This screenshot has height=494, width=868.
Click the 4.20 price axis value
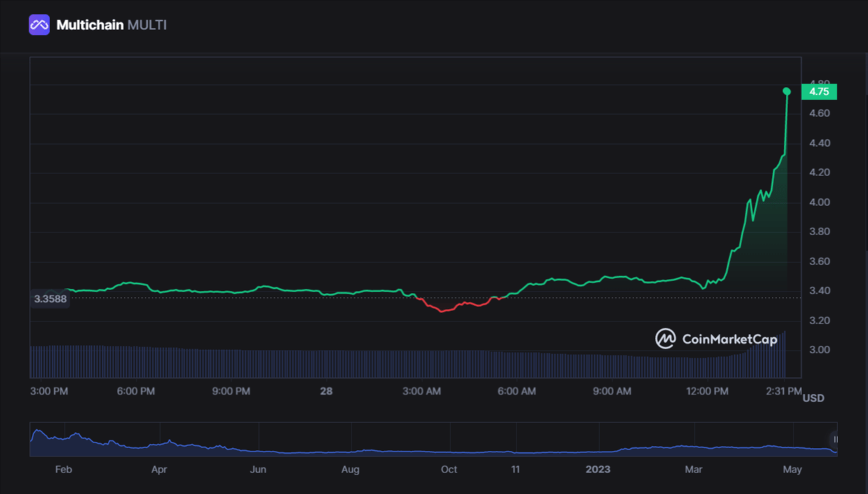click(820, 173)
